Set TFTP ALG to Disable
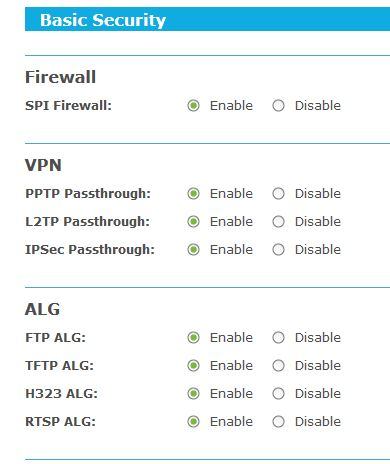The height and width of the screenshot is (464, 390). pyautogui.click(x=278, y=366)
